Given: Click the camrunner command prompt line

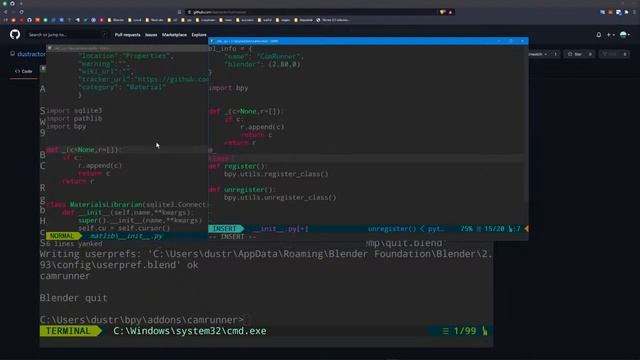Looking at the screenshot, I should pyautogui.click(x=142, y=320).
